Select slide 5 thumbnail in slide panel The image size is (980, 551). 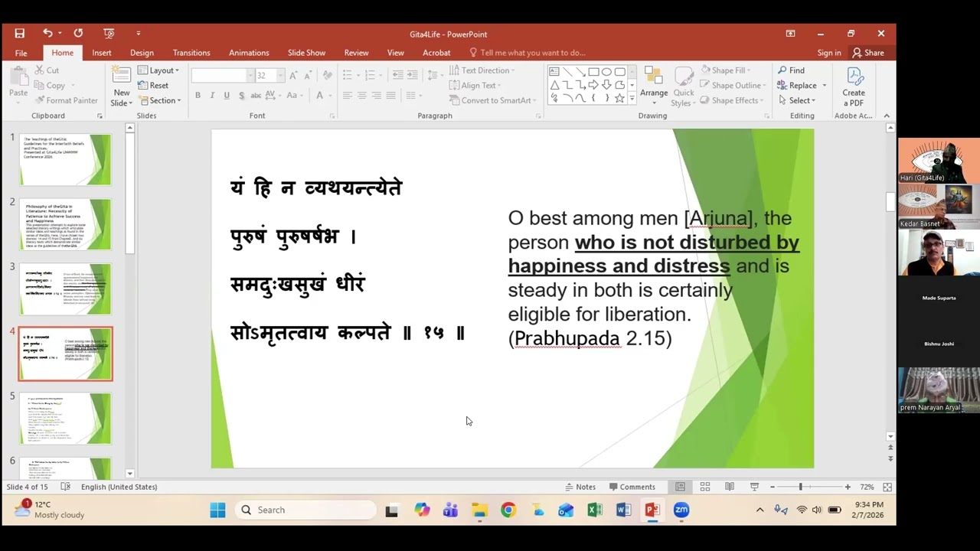point(65,419)
